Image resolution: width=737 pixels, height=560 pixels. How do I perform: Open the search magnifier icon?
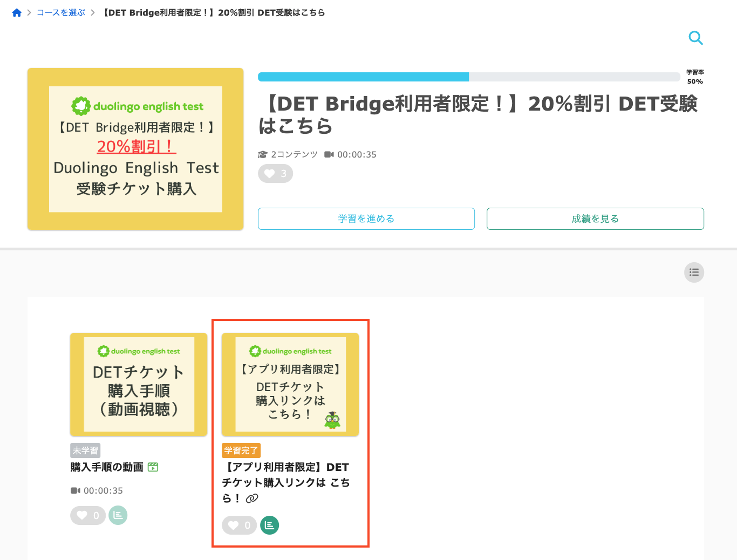[696, 38]
